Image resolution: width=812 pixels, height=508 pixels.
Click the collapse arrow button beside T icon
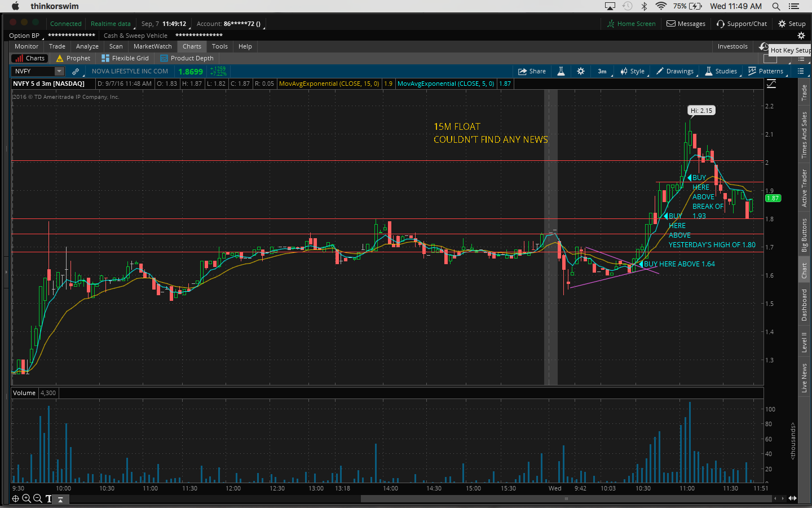pyautogui.click(x=60, y=499)
